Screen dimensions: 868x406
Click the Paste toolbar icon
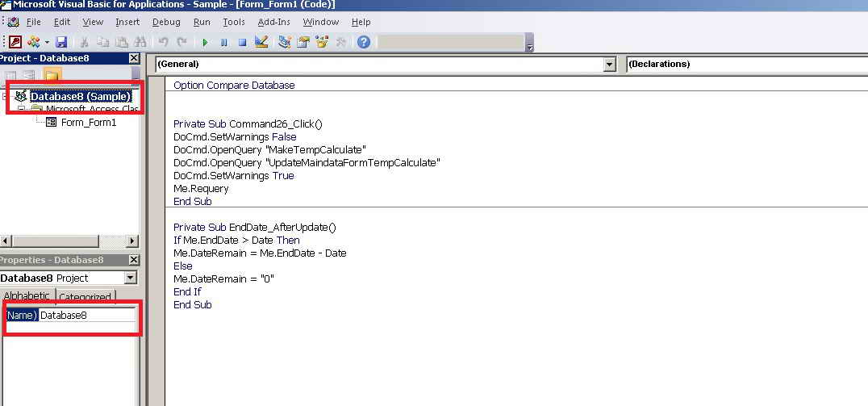(122, 42)
